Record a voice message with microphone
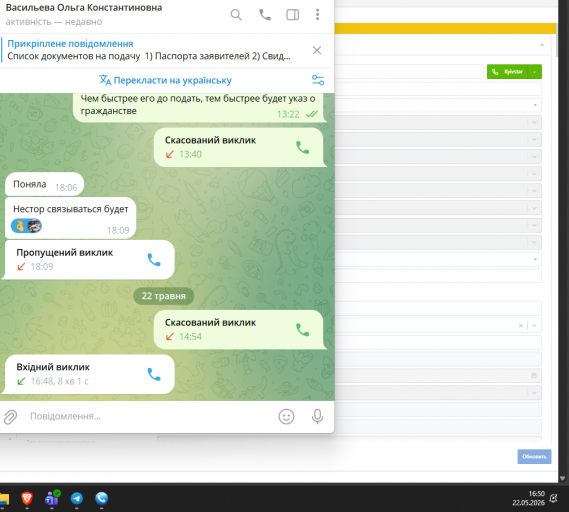 318,417
